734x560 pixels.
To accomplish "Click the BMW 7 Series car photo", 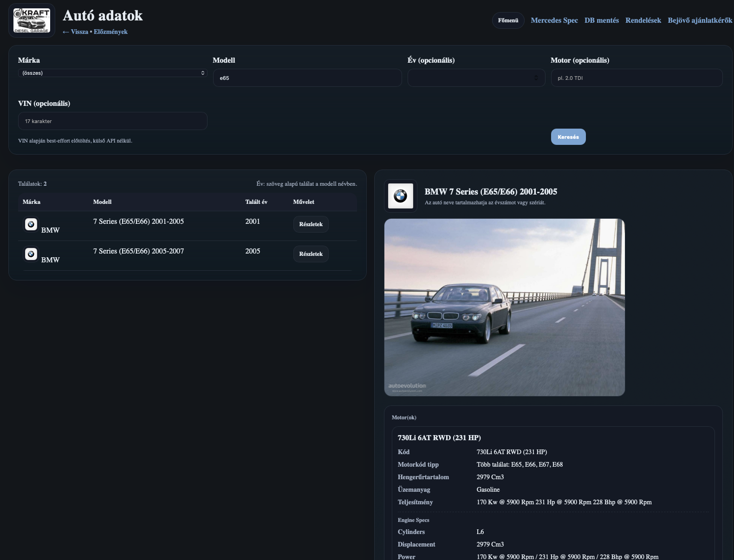I will 504,307.
